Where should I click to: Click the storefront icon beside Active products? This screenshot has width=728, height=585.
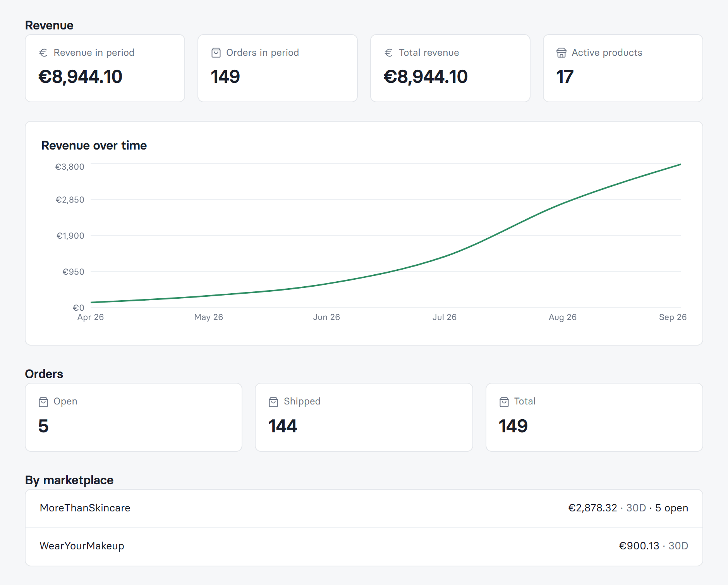561,53
